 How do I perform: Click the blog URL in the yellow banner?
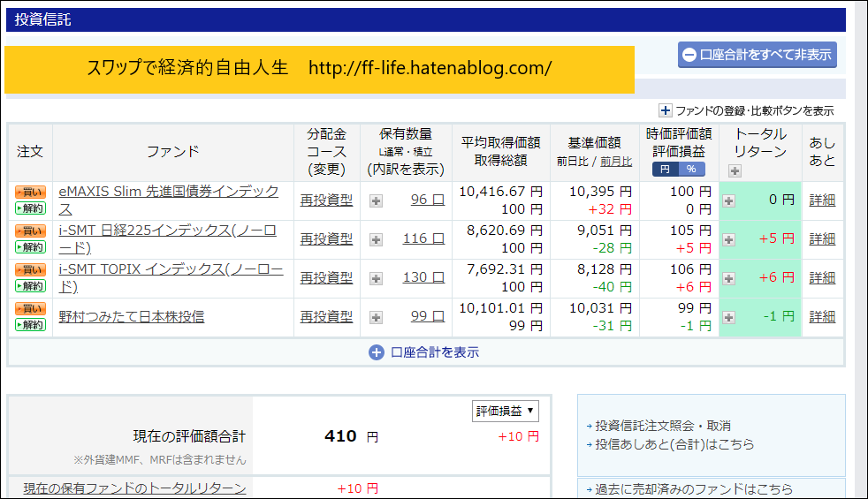pos(430,68)
